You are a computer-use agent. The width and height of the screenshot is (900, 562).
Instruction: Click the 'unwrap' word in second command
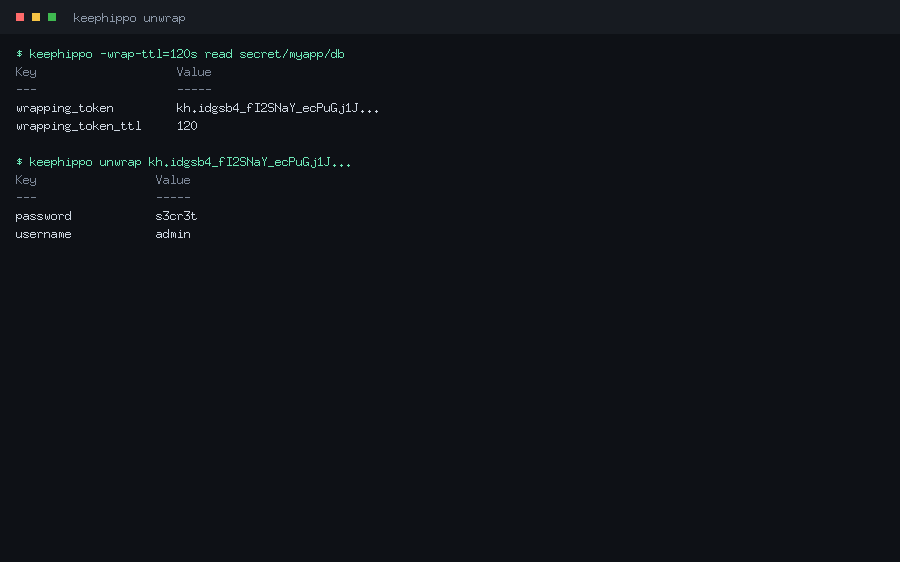(x=120, y=162)
